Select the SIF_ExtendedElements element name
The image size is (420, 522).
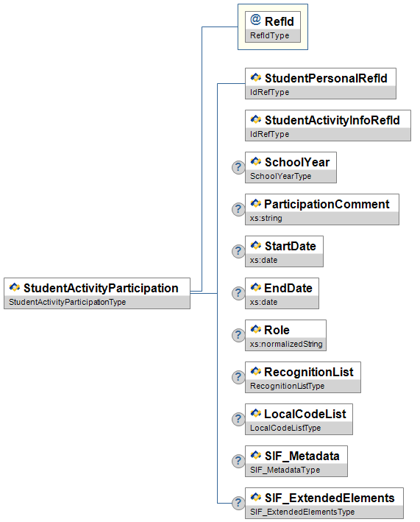tap(330, 498)
